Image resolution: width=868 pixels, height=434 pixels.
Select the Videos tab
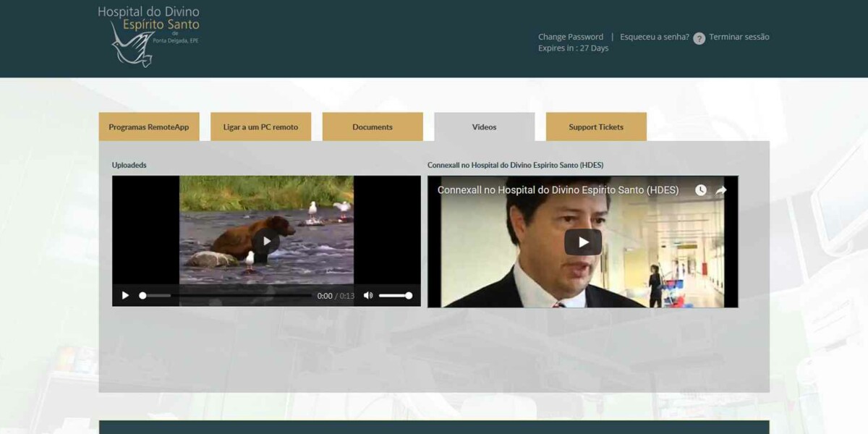pos(484,127)
